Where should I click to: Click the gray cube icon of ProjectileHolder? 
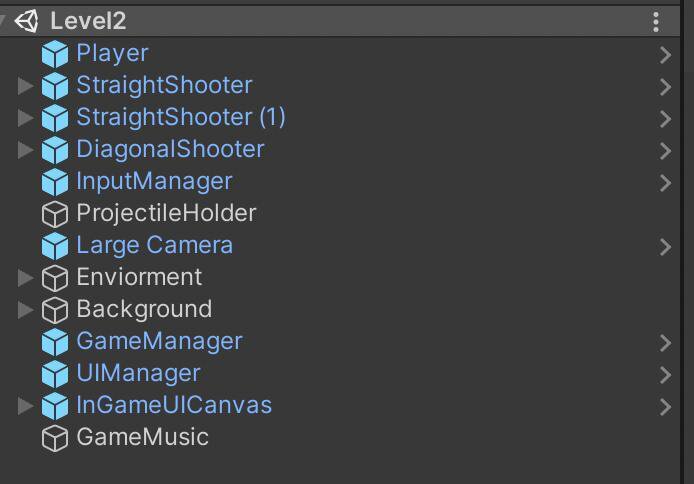pyautogui.click(x=55, y=214)
